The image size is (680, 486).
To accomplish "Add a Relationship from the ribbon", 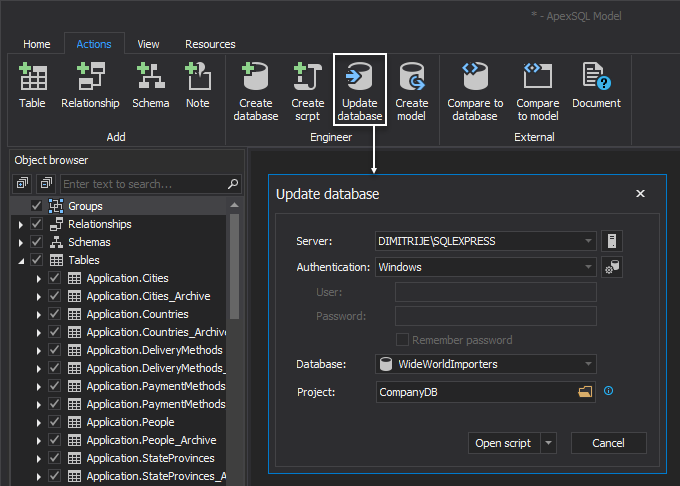I will coord(90,85).
